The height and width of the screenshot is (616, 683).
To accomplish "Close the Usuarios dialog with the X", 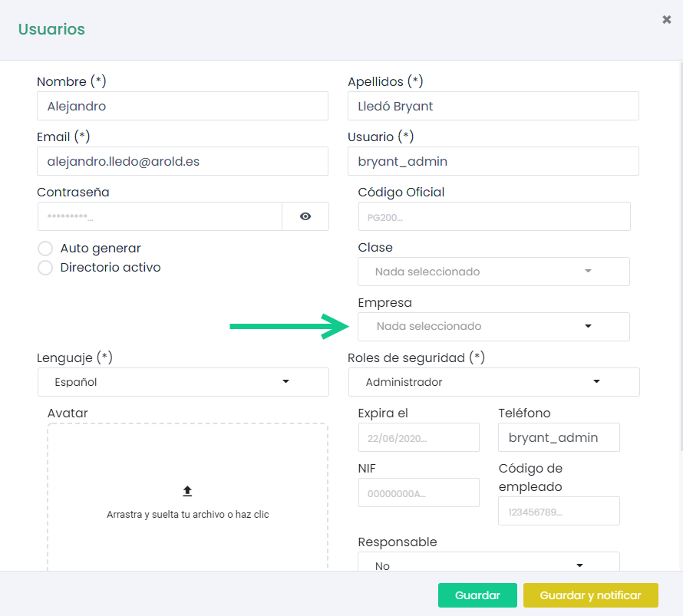I will [x=666, y=20].
